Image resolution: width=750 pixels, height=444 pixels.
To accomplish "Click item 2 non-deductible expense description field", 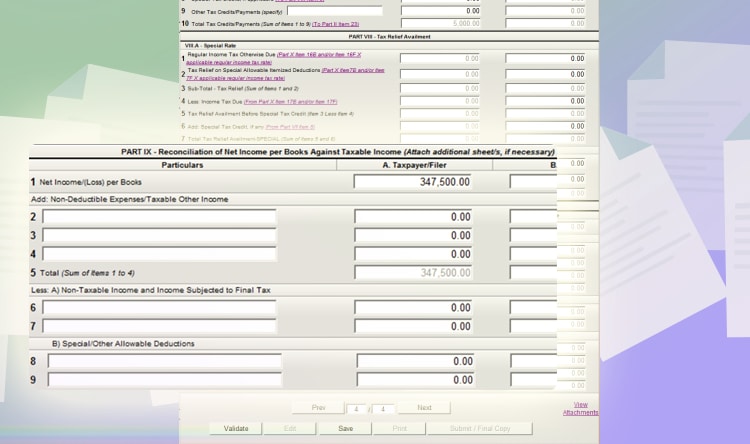I will tap(159, 217).
